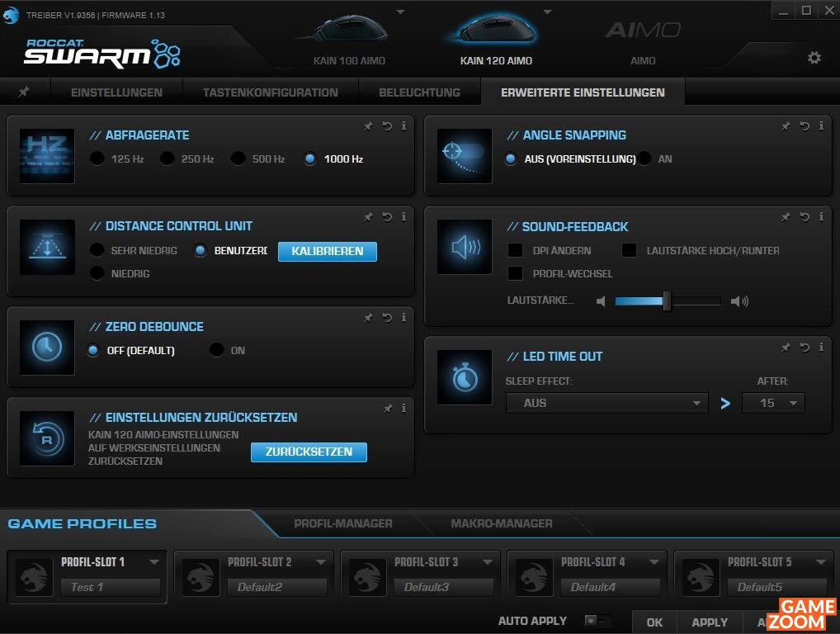Show info for Abfragerate
Screen dimensions: 840x634
click(403, 126)
